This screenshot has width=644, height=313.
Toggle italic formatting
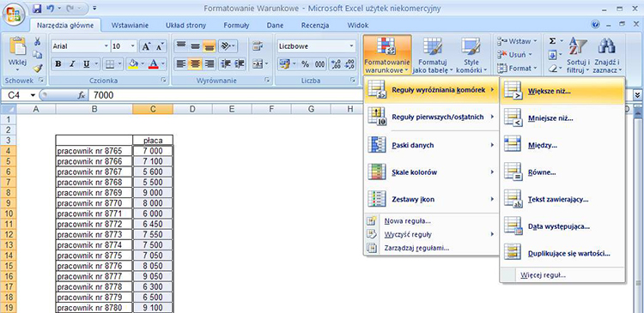72,64
